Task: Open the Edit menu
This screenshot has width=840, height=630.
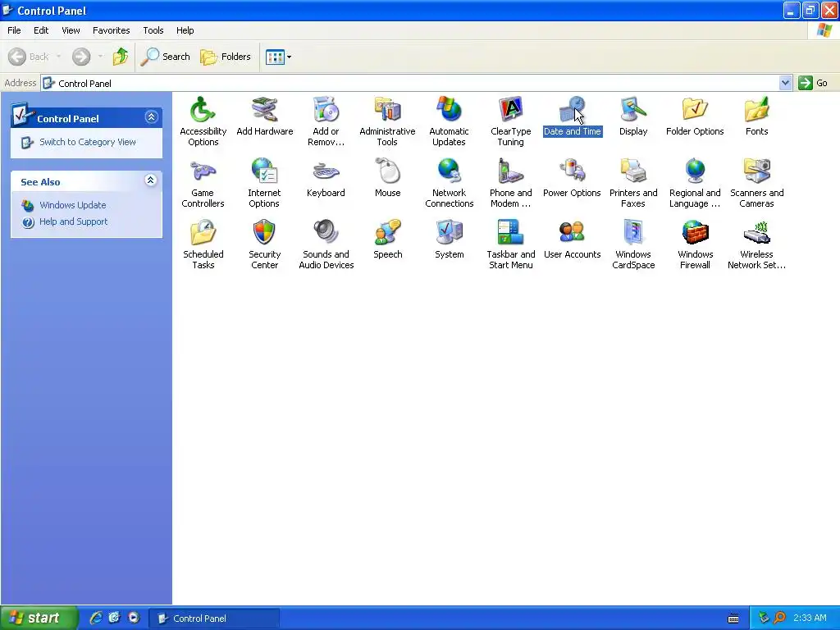Action: pyautogui.click(x=41, y=30)
